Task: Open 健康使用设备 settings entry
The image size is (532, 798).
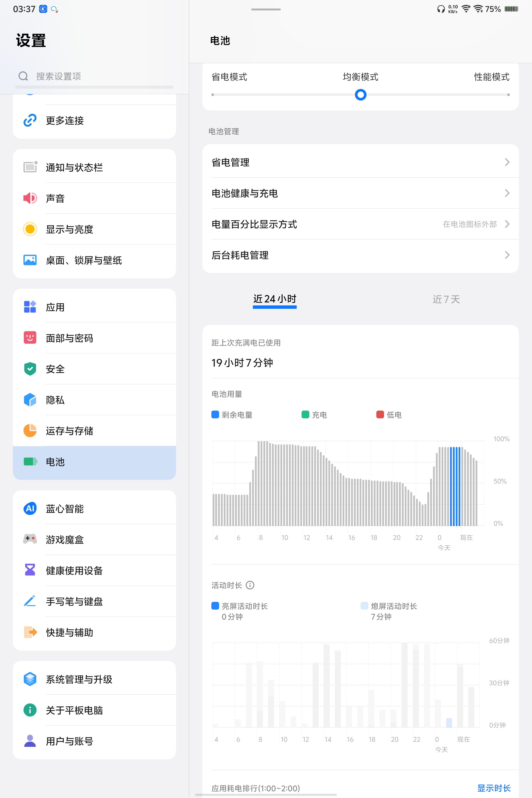Action: point(94,570)
